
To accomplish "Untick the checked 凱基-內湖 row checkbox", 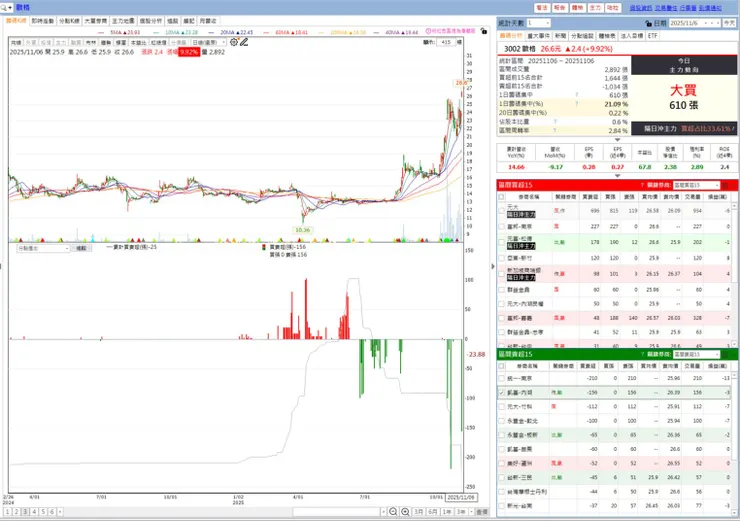I will (501, 393).
